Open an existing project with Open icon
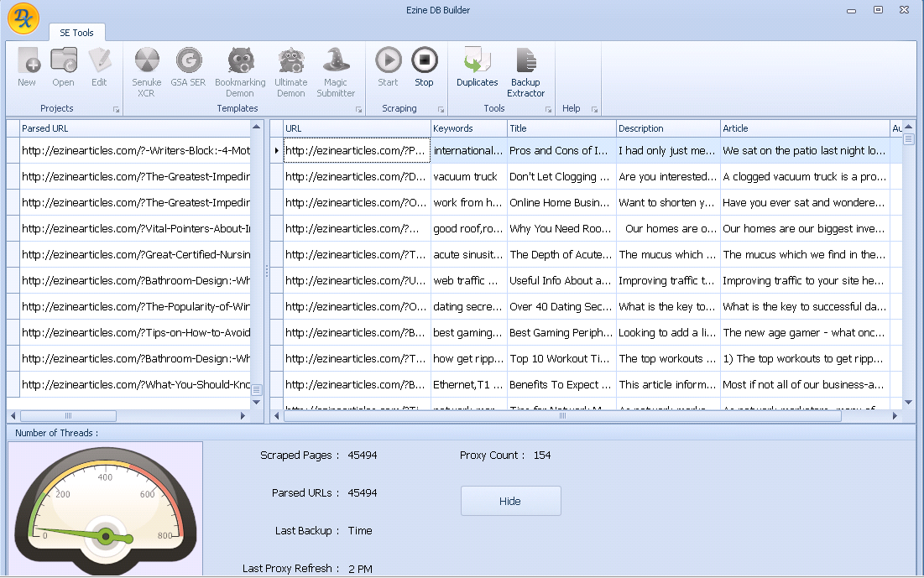Image resolution: width=924 pixels, height=578 pixels. pyautogui.click(x=63, y=67)
